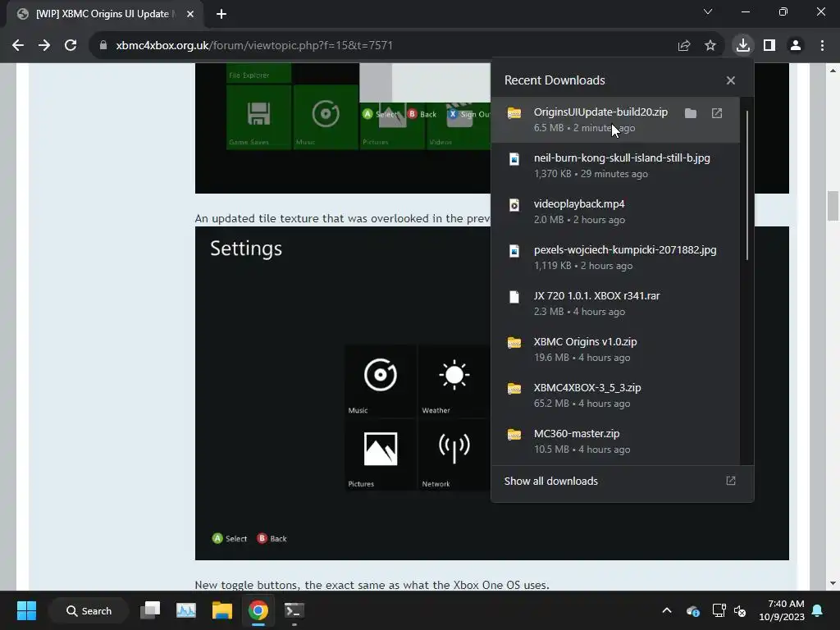Close the XBMC Origins UI Update tab
Image resolution: width=840 pixels, height=630 pixels.
[190, 14]
